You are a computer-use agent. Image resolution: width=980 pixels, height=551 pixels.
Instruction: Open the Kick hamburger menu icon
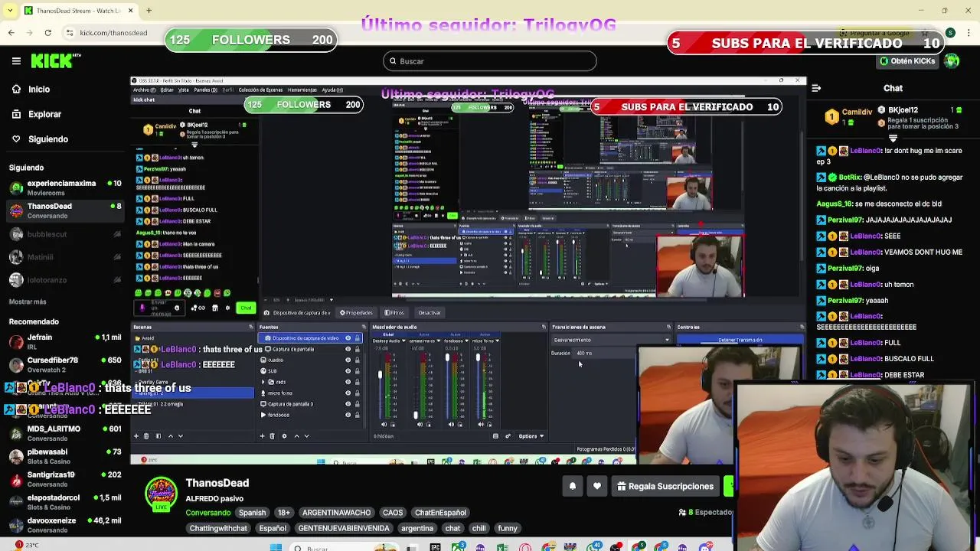16,61
